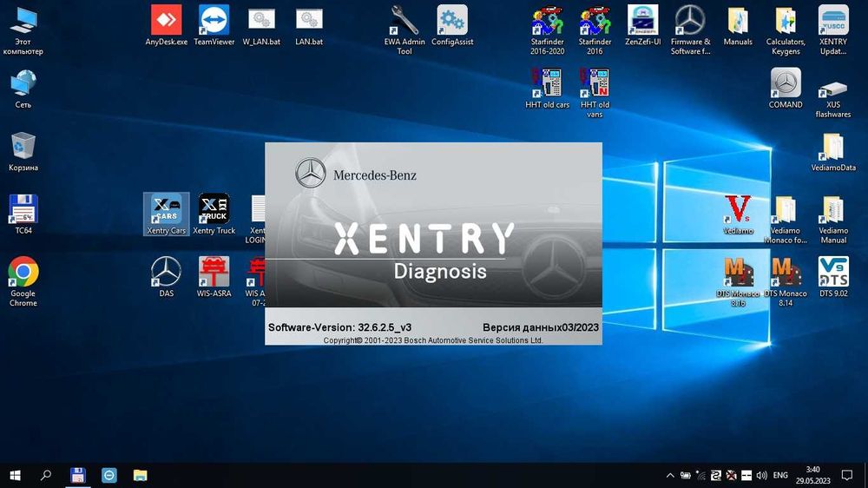
Task: Launch the EWA Admin Tool shortcut
Action: pyautogui.click(x=404, y=22)
